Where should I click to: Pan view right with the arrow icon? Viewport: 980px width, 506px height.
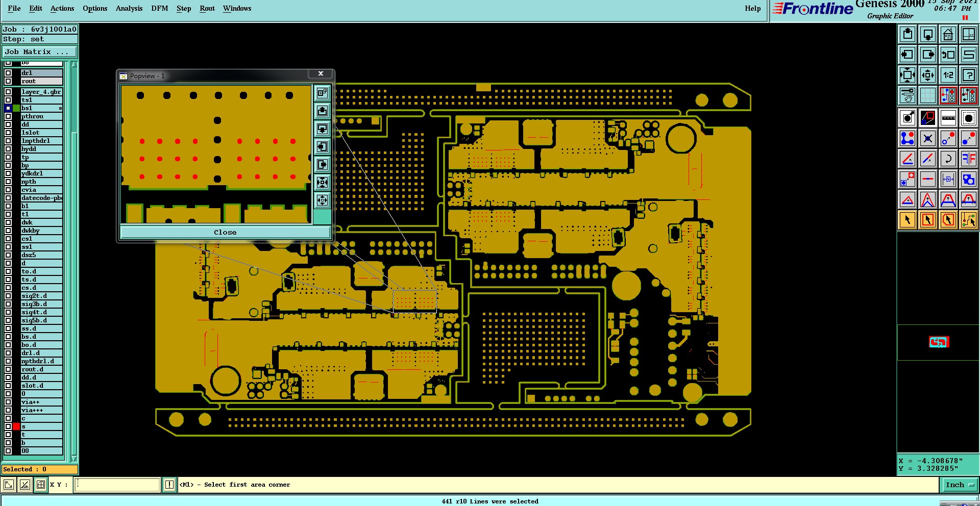[x=928, y=55]
